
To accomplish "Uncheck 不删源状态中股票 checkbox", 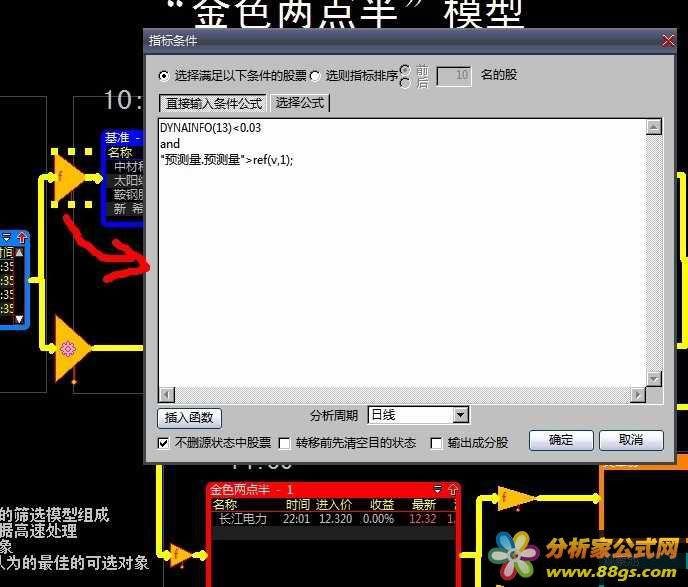I will (x=163, y=443).
